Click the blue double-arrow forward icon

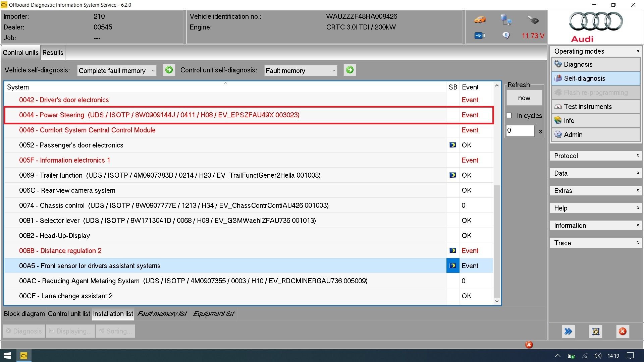coord(568,331)
